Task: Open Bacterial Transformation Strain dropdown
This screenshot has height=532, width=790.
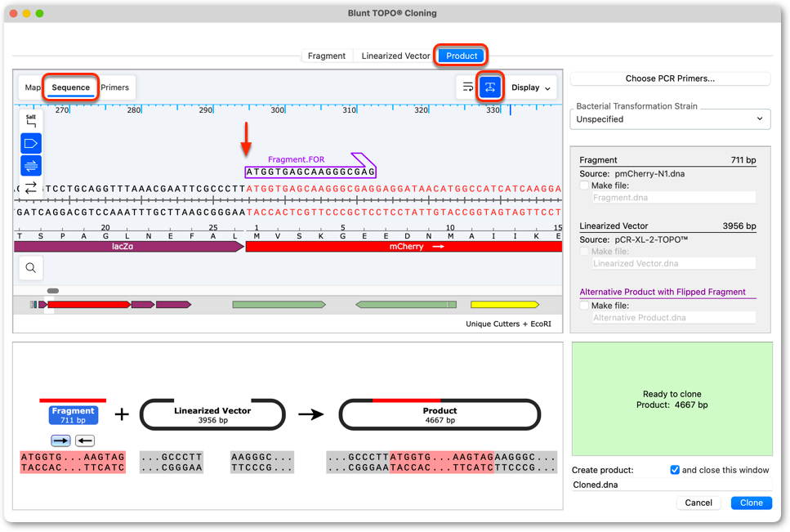Action: point(670,119)
